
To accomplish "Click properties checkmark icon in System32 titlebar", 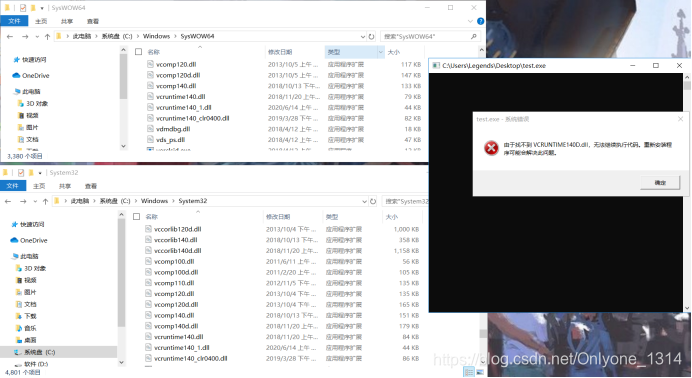I will point(21,172).
